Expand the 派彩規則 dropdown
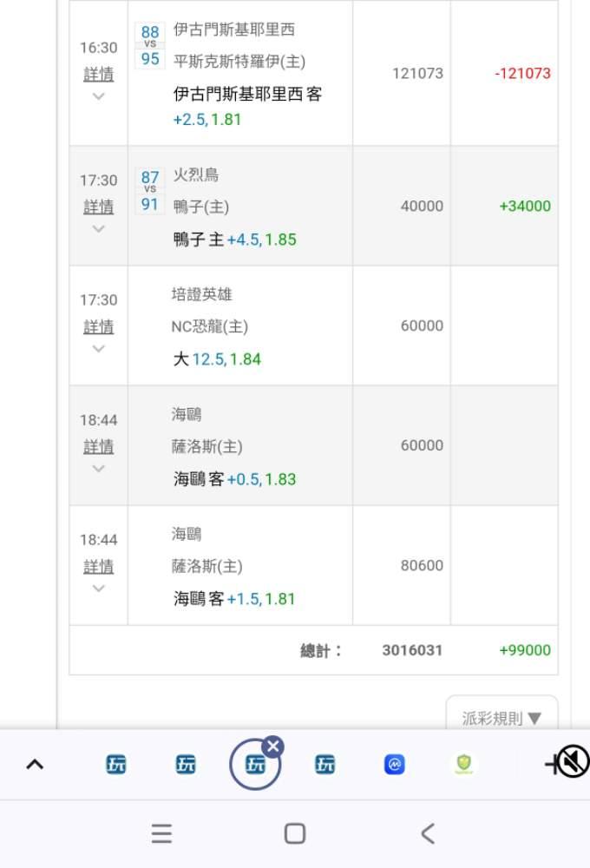This screenshot has height=868, width=590. click(501, 718)
